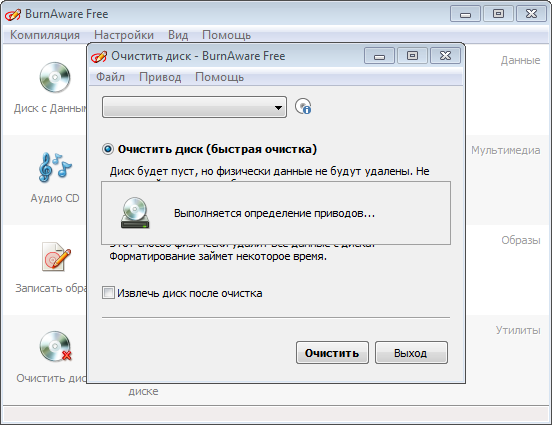Minimize the Очистить диск dialog
552x425 pixels.
coord(379,56)
